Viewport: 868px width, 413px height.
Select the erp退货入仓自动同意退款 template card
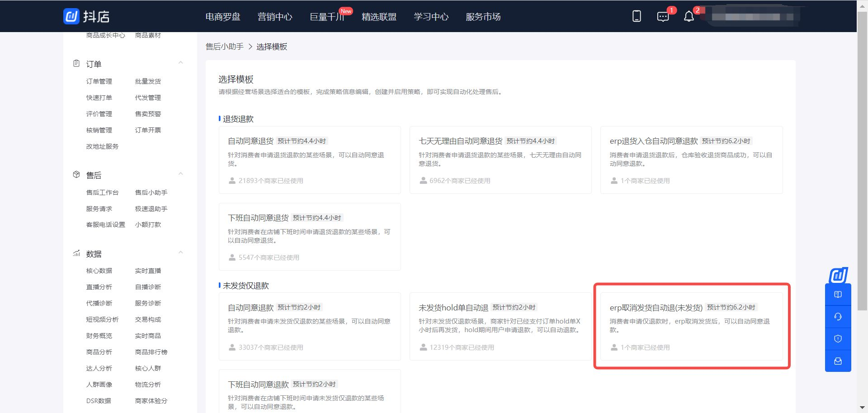click(x=691, y=160)
